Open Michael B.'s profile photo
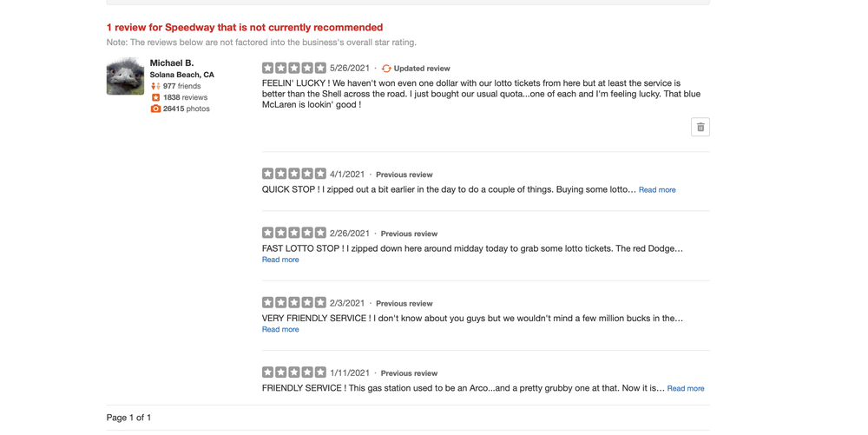 (x=125, y=76)
